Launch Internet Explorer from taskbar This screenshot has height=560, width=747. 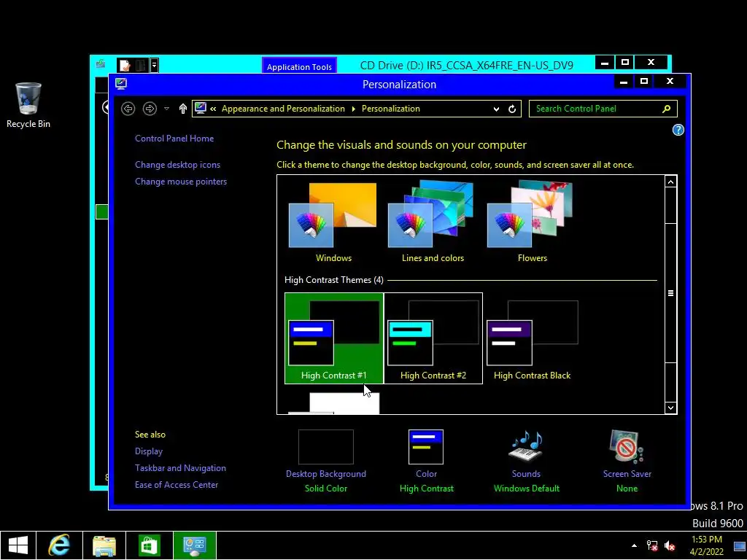click(x=59, y=545)
